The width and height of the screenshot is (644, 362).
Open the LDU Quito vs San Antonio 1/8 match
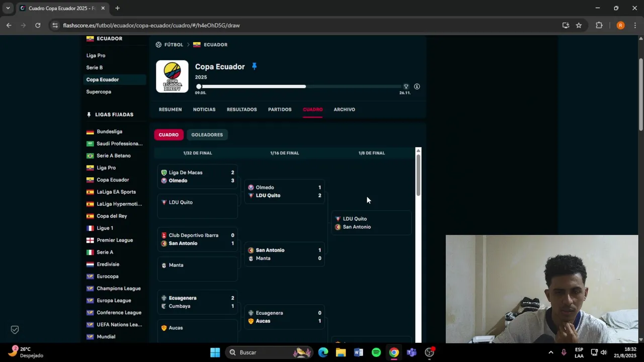pyautogui.click(x=372, y=223)
